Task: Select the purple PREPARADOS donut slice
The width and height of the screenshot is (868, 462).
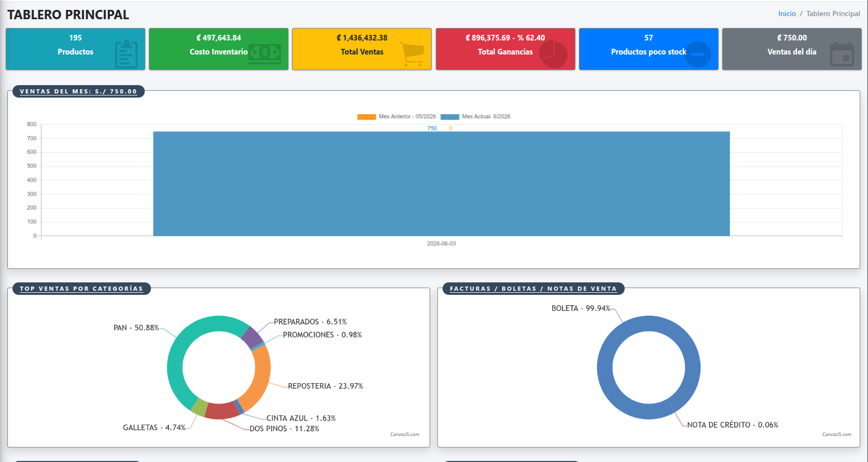Action: pos(253,337)
